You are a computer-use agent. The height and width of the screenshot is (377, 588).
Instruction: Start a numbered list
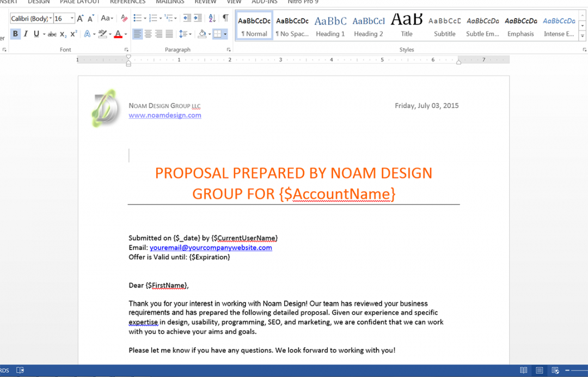click(153, 18)
